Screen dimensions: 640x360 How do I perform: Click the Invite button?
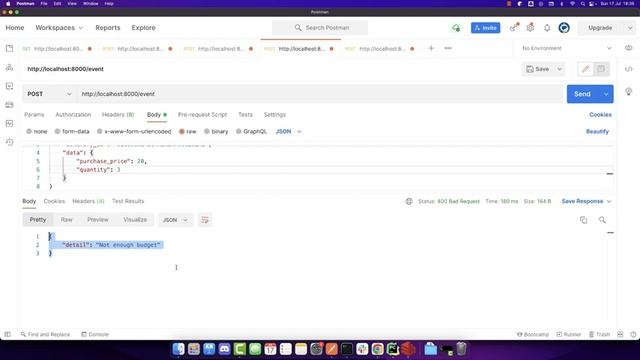click(485, 28)
